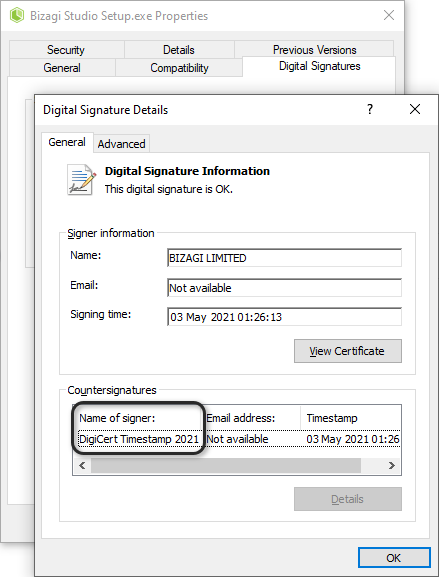Screen dimensions: 439x577
Task: Click the horizontal scrollbar thumb in Countersignatures
Action: tap(226, 466)
